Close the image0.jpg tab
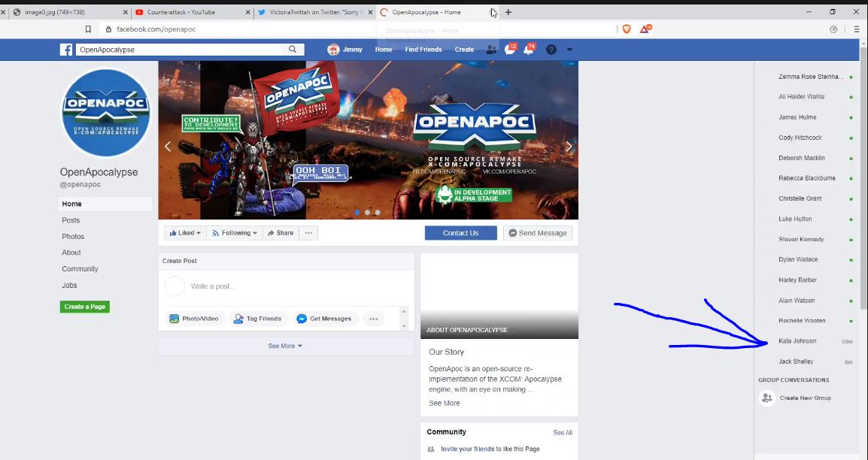This screenshot has height=460, width=868. point(125,12)
